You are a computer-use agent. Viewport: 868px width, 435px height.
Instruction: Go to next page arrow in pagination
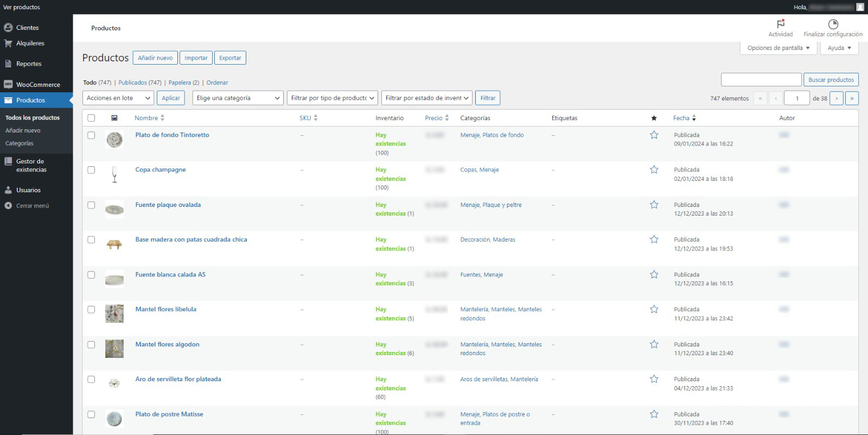point(837,98)
